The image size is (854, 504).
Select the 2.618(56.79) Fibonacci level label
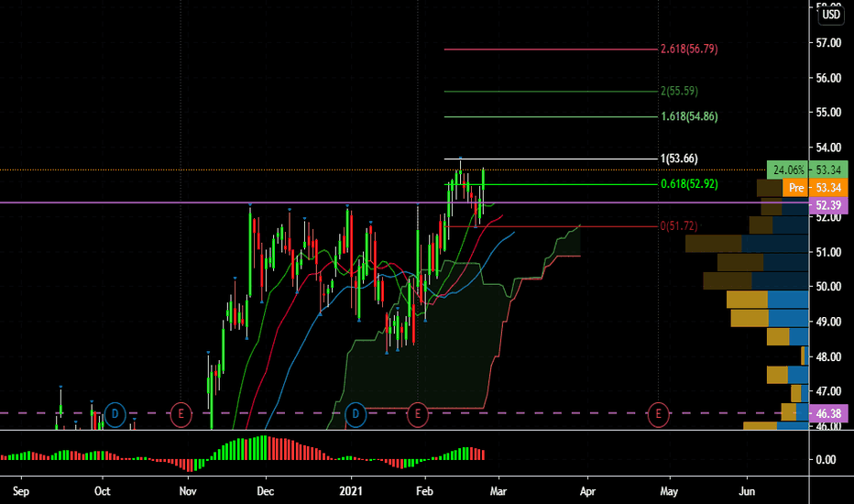click(x=689, y=49)
